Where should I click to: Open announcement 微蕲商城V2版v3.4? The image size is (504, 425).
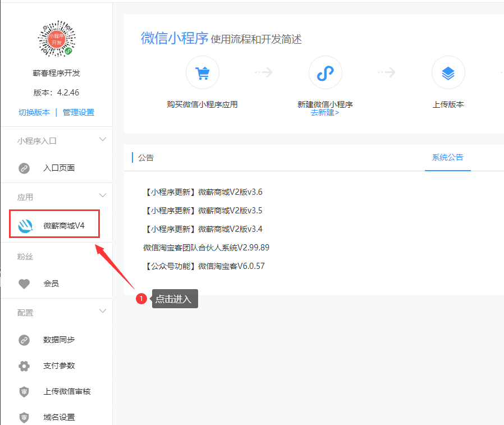click(203, 229)
